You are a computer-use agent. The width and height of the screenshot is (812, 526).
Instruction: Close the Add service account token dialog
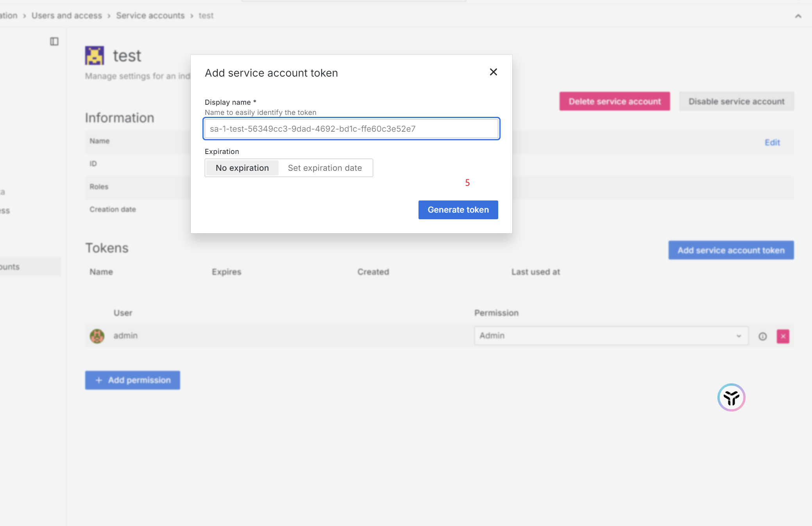(x=493, y=72)
